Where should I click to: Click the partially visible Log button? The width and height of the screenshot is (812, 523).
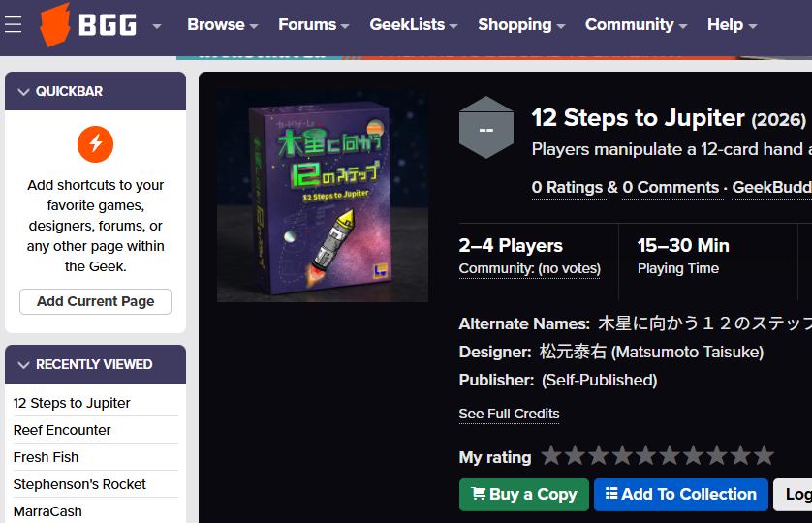tap(793, 495)
